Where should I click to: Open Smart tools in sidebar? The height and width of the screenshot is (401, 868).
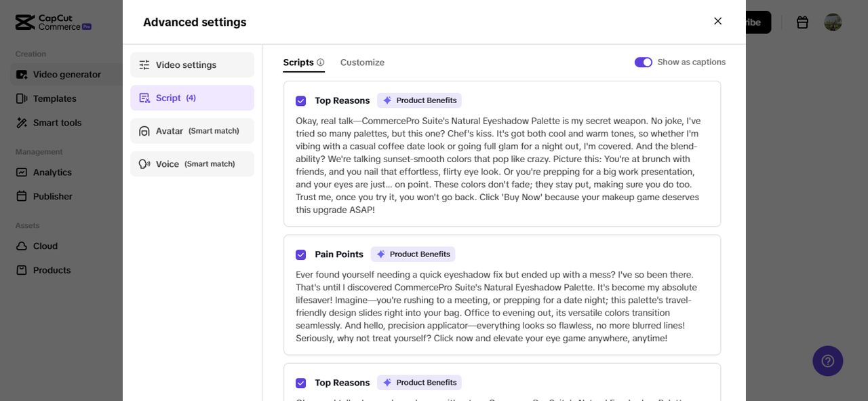[57, 123]
